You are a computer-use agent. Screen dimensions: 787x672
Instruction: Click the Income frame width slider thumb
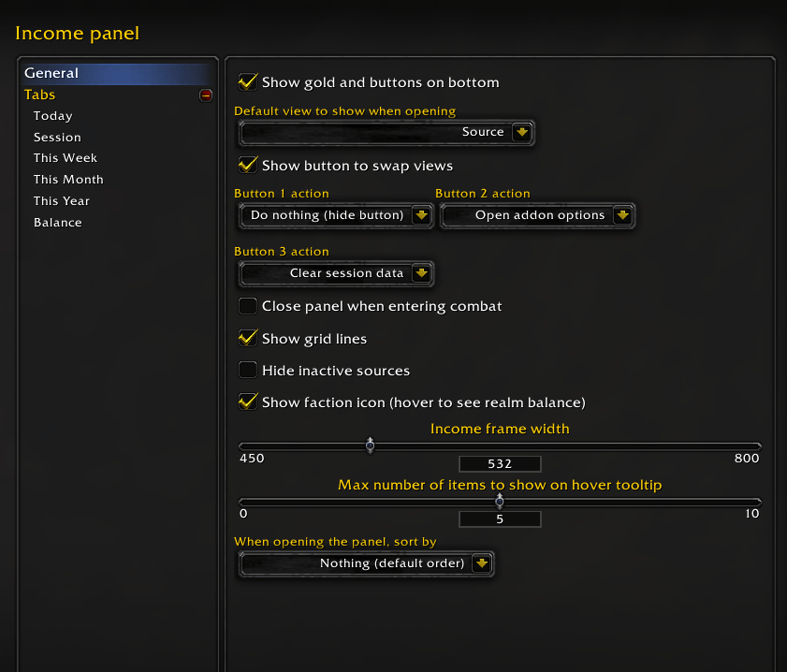(x=370, y=446)
